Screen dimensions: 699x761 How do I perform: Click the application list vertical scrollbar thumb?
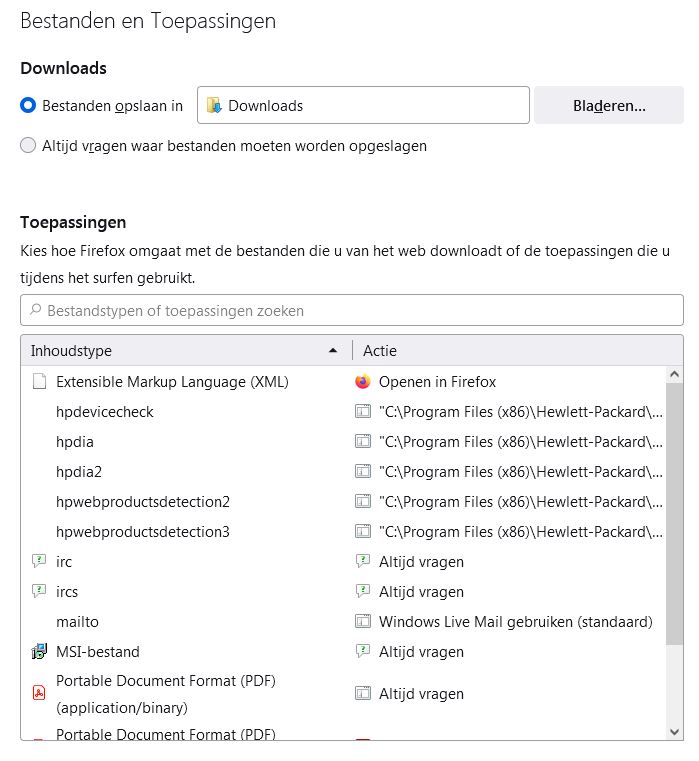pyautogui.click(x=674, y=530)
